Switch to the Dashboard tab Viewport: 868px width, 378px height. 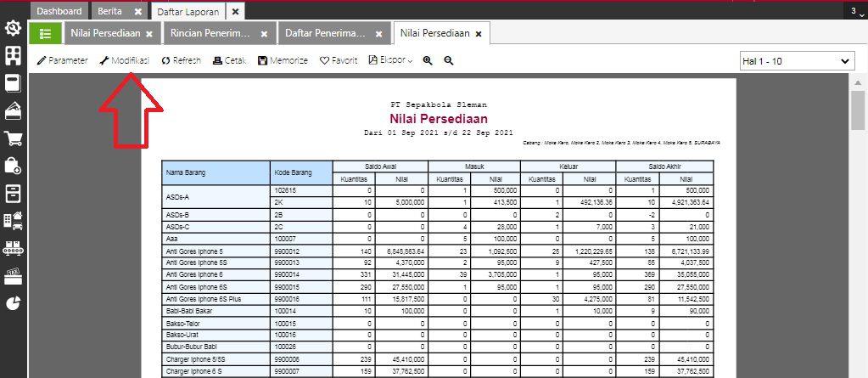coord(59,11)
